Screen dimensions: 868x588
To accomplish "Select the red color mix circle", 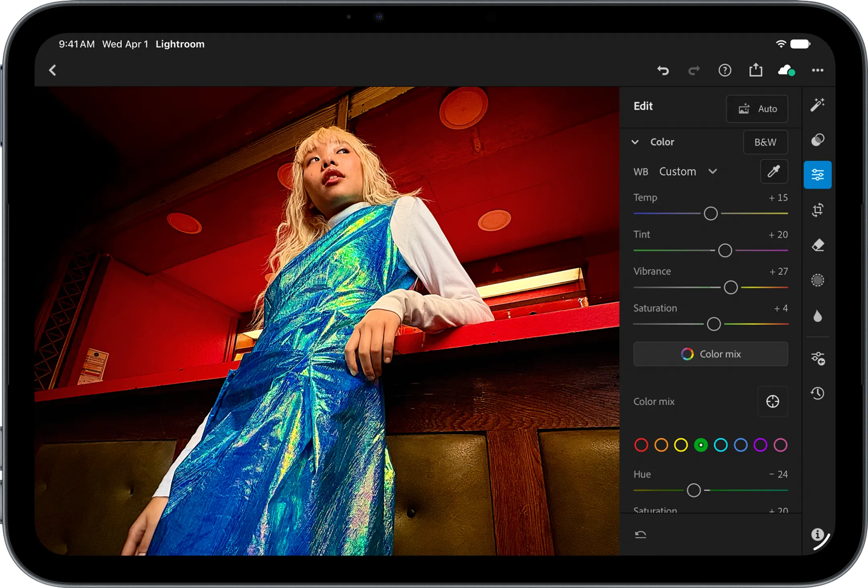I will point(641,445).
